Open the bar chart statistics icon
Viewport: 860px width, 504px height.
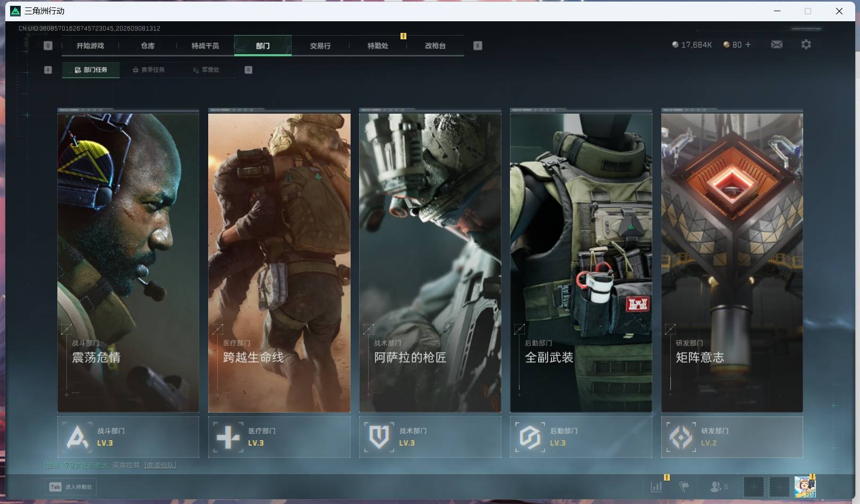coord(657,486)
